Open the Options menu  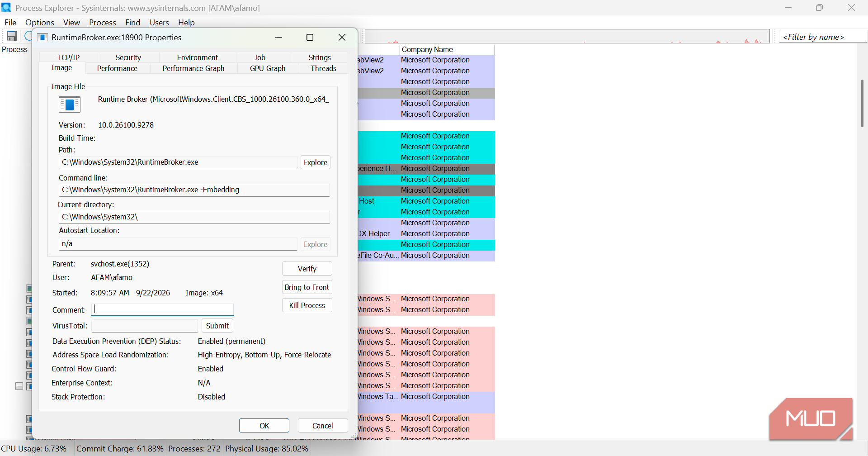(x=40, y=23)
